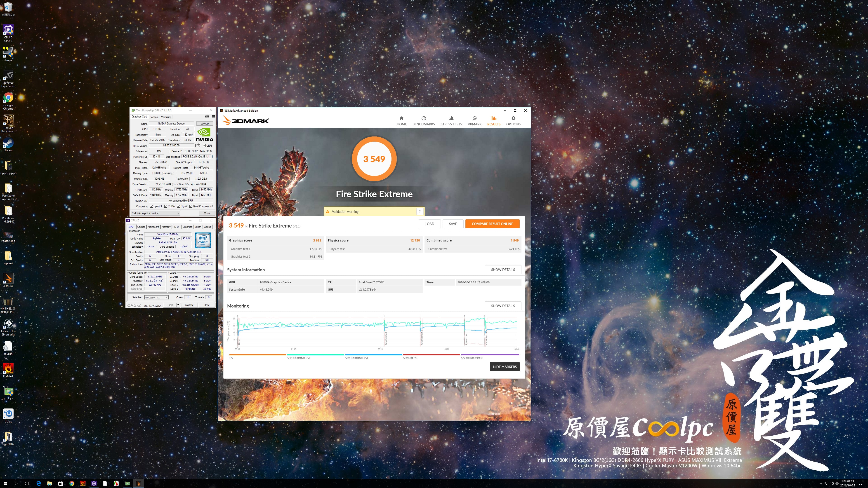
Task: Open Google Chrome desktop shortcut
Action: [8, 101]
